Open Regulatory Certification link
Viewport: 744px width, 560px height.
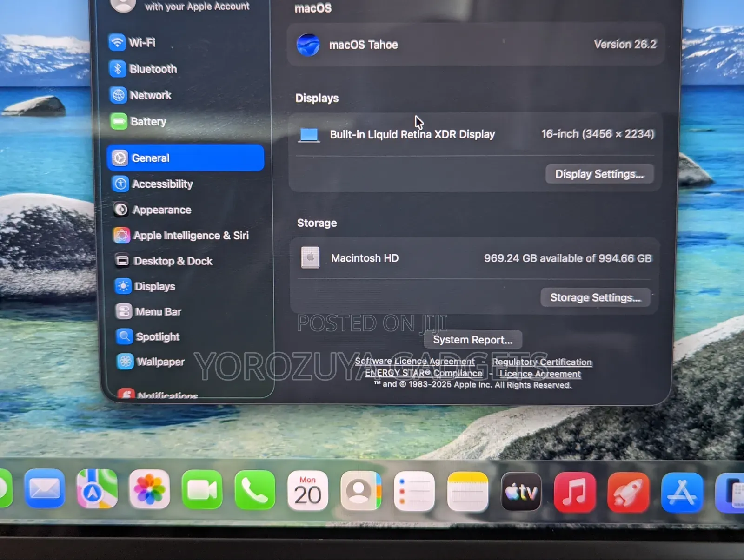pos(542,362)
